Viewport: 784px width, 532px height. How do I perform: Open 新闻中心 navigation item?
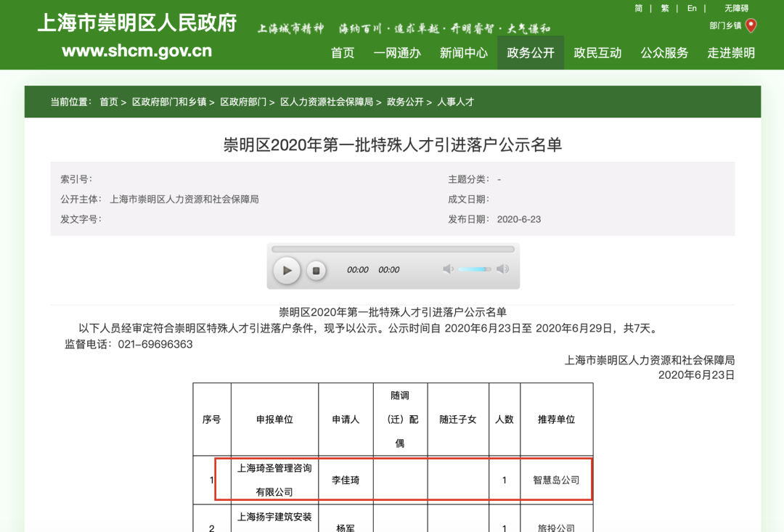463,53
